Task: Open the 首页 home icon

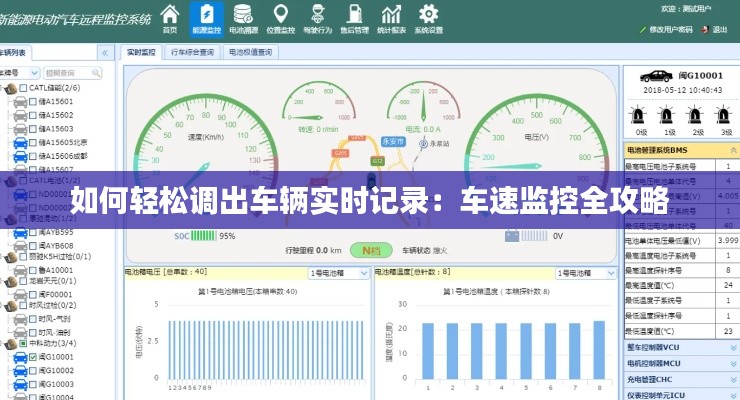Action: coord(170,17)
